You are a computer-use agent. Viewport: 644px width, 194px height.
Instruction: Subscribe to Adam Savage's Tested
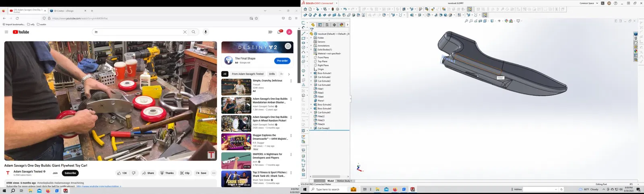pos(70,173)
